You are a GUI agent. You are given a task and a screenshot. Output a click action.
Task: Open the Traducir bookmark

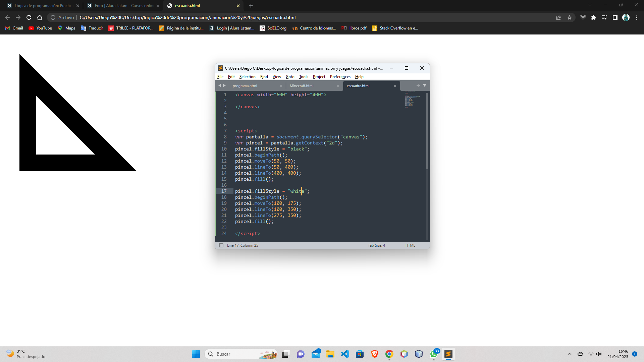click(92, 28)
